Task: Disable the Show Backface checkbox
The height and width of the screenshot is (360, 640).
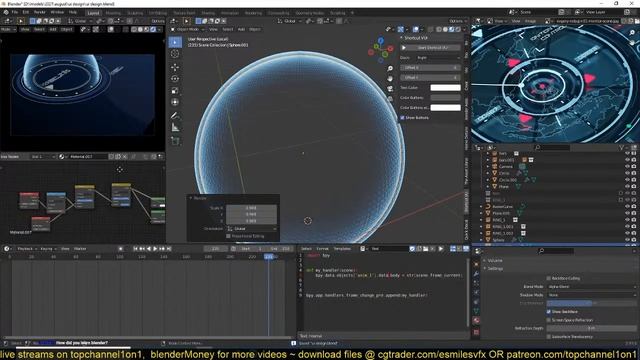Action: pyautogui.click(x=549, y=312)
